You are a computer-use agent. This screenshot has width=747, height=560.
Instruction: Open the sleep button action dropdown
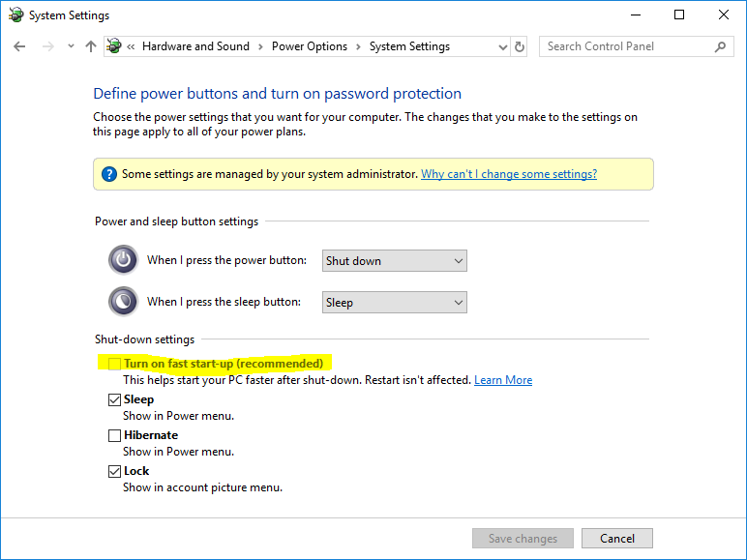pos(394,302)
